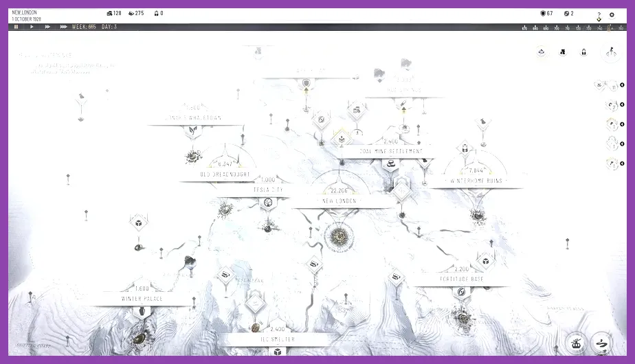Click the round icon under Tesla City label
The image size is (635, 364).
pyautogui.click(x=268, y=203)
